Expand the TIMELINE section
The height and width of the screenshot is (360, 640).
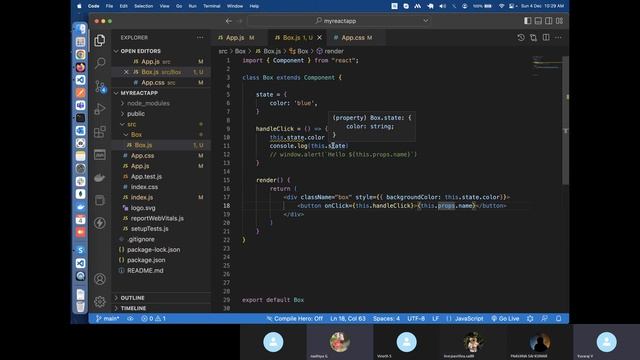coord(162,308)
